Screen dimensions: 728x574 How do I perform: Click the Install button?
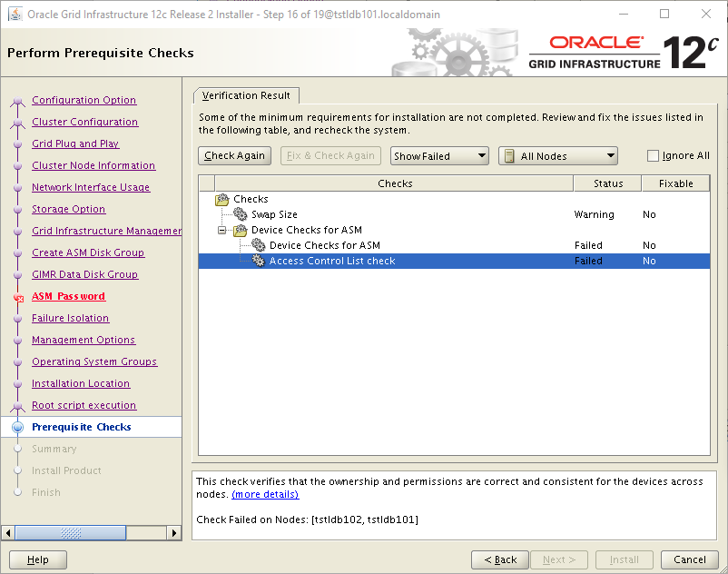[x=624, y=559]
